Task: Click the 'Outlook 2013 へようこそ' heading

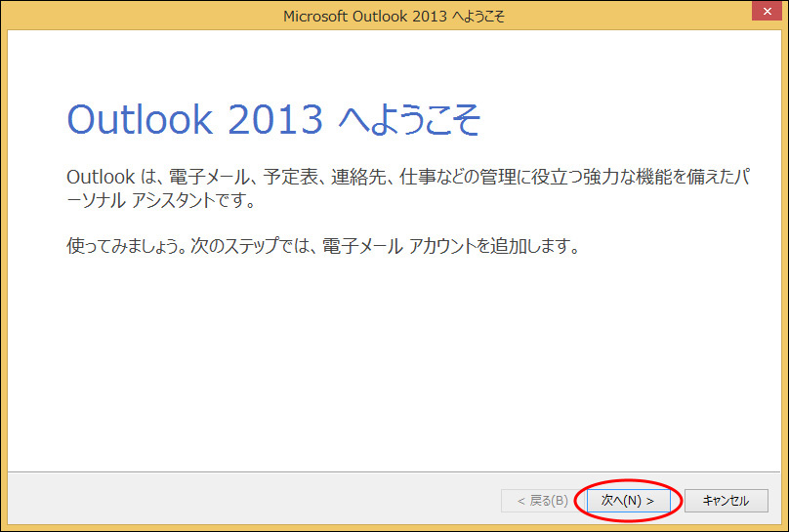Action: [273, 120]
